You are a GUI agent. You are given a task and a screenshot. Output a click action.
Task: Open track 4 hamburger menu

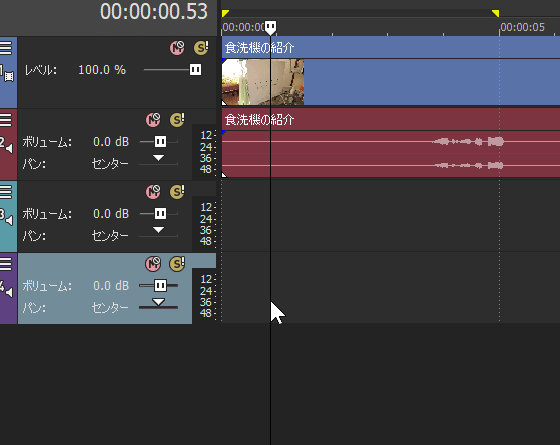coord(6,264)
